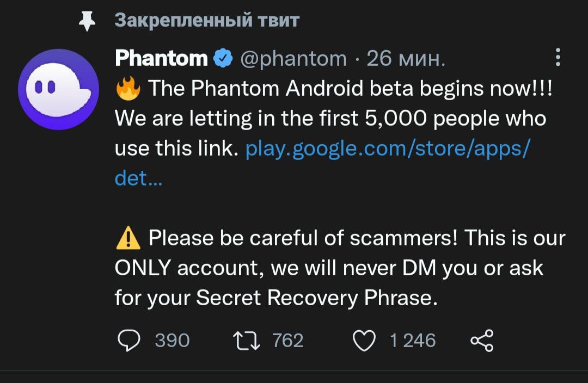Click the 1 246 likes count

pos(413,341)
